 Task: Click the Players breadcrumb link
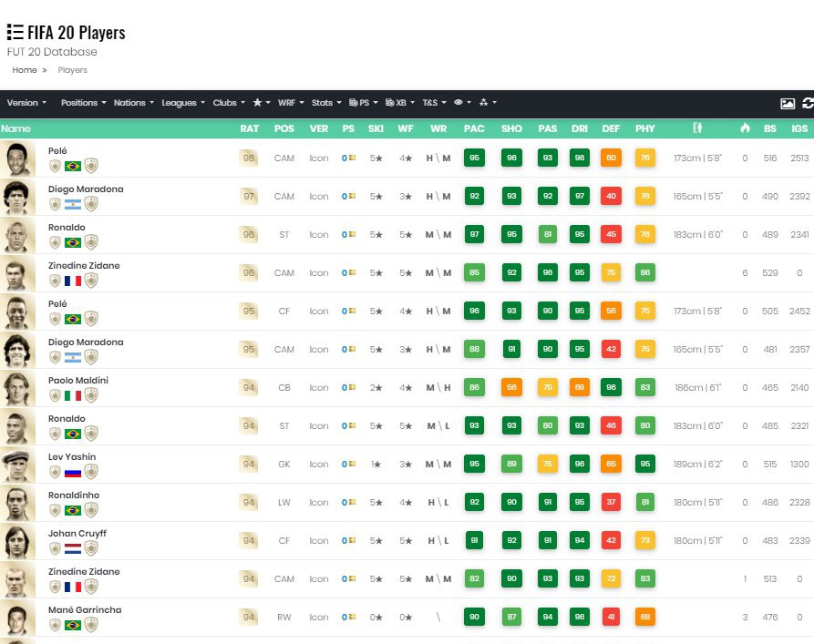pyautogui.click(x=73, y=70)
